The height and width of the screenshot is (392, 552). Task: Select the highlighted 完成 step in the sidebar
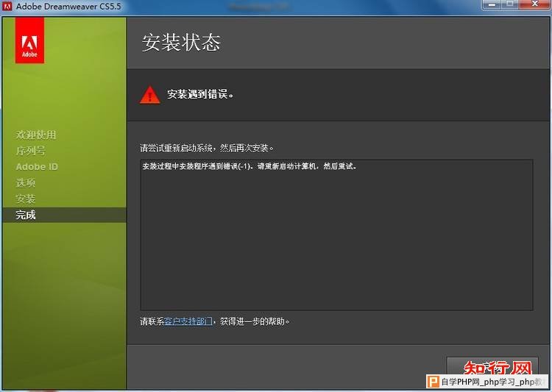(x=65, y=215)
